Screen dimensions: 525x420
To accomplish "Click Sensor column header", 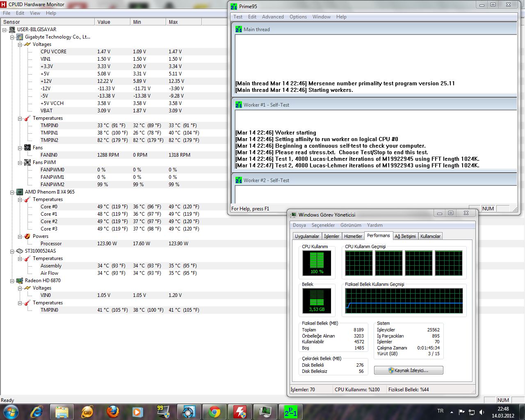I will tap(47, 22).
